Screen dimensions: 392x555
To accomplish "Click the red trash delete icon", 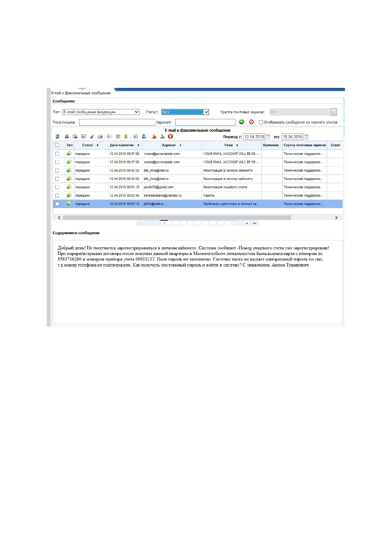I will click(170, 136).
